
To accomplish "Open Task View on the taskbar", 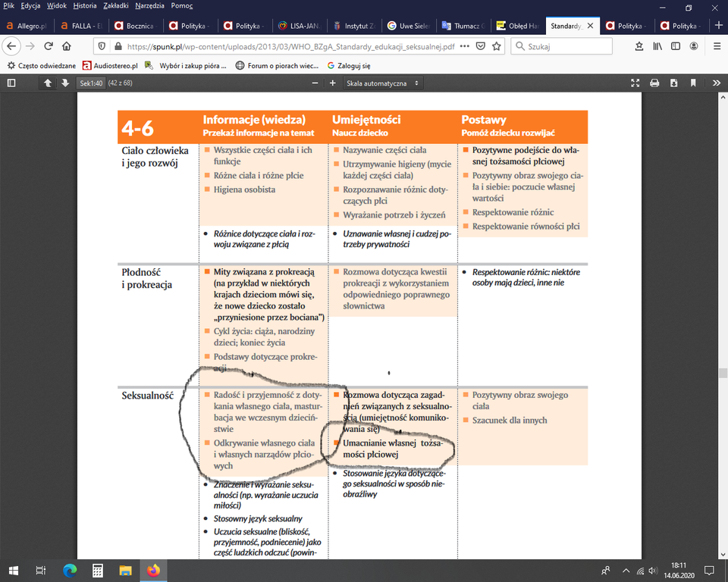I will [x=41, y=571].
